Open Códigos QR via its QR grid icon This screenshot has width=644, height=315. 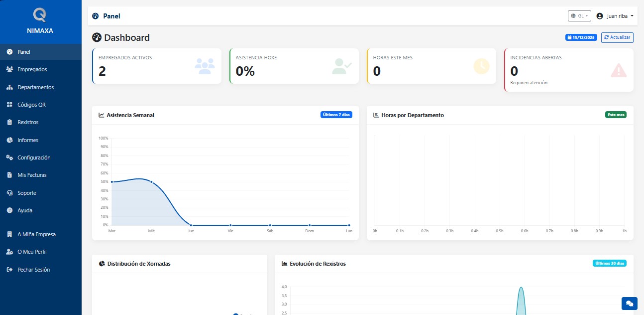(x=9, y=105)
